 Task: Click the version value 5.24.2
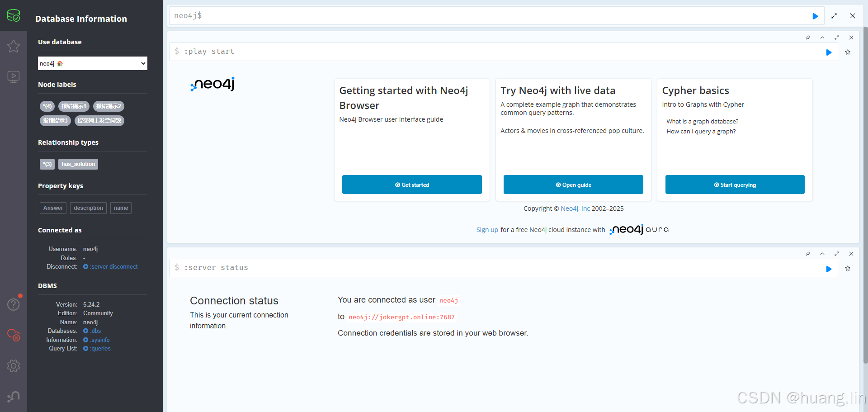(91, 304)
